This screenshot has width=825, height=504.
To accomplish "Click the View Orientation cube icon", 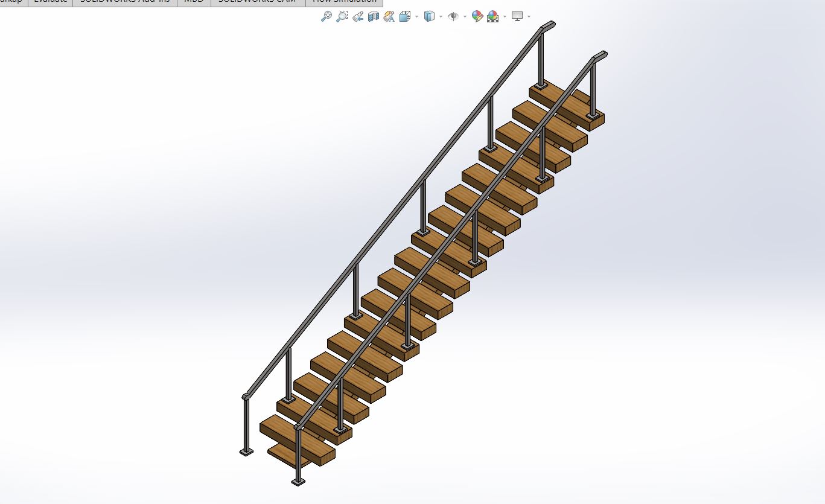I will pos(405,17).
